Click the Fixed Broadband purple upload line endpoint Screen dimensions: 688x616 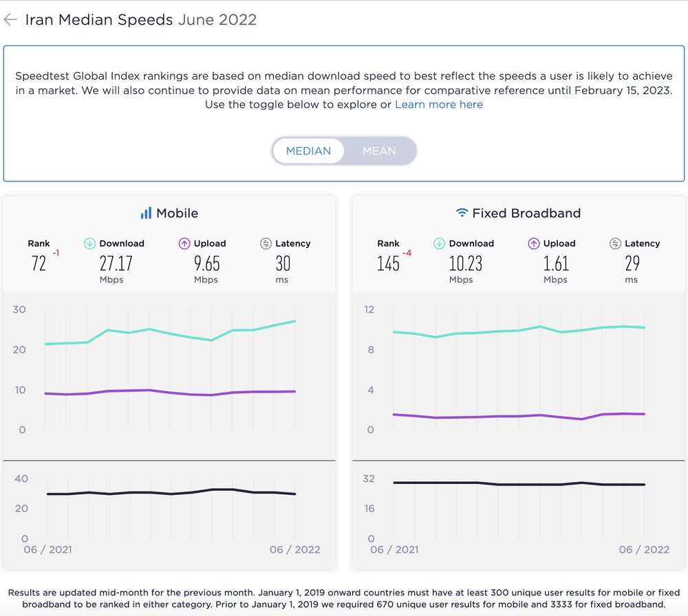644,414
